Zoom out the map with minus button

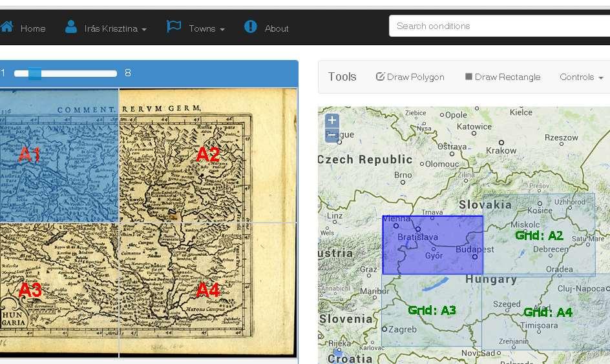coord(332,135)
